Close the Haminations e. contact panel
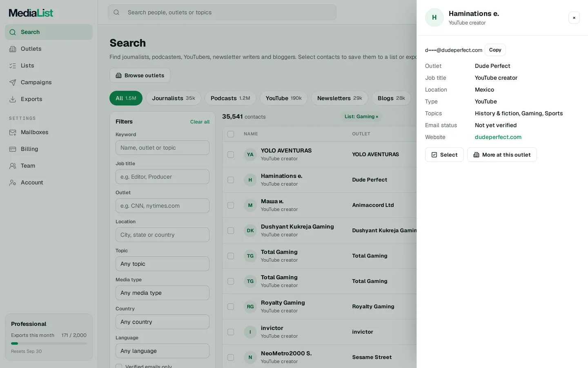 click(x=574, y=18)
